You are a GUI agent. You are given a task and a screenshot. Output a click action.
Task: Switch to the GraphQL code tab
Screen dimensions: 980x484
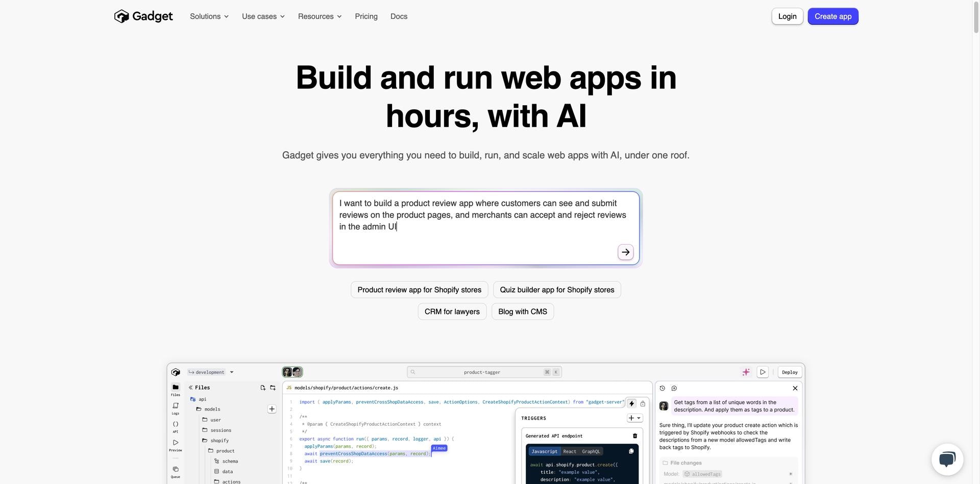[591, 452]
